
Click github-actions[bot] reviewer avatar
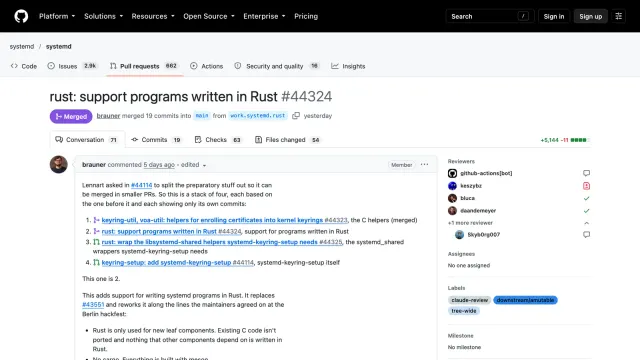click(452, 173)
